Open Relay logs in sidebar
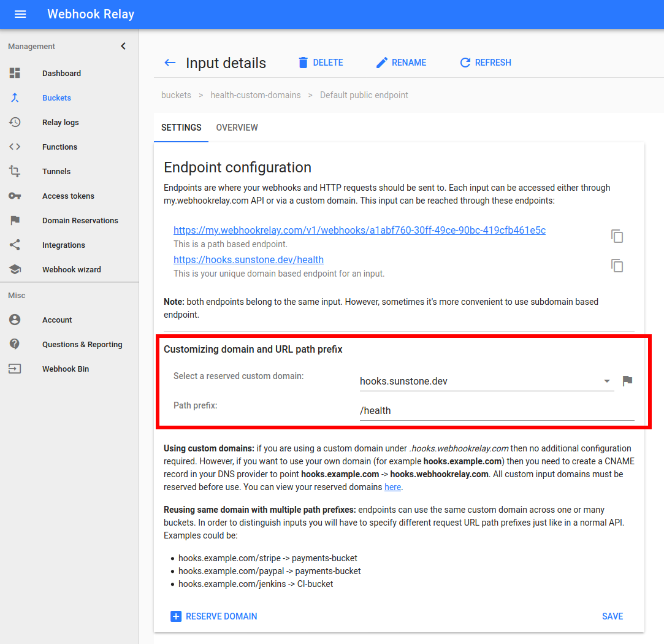Viewport: 664px width, 644px height. (60, 123)
